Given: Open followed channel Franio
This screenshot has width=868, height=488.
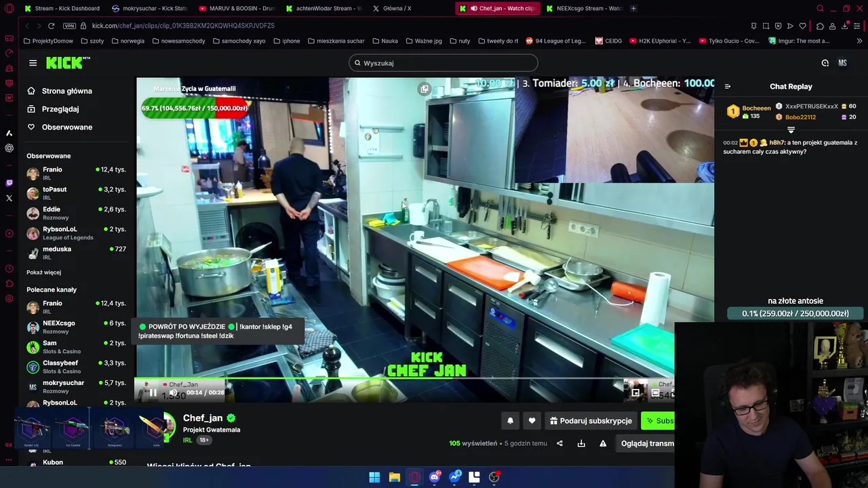Looking at the screenshot, I should tap(76, 174).
